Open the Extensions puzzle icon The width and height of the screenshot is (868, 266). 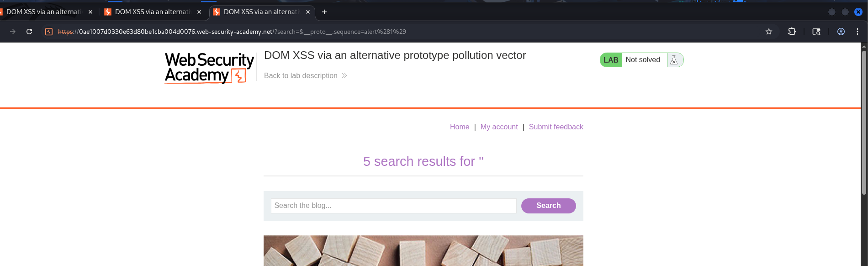click(x=792, y=32)
